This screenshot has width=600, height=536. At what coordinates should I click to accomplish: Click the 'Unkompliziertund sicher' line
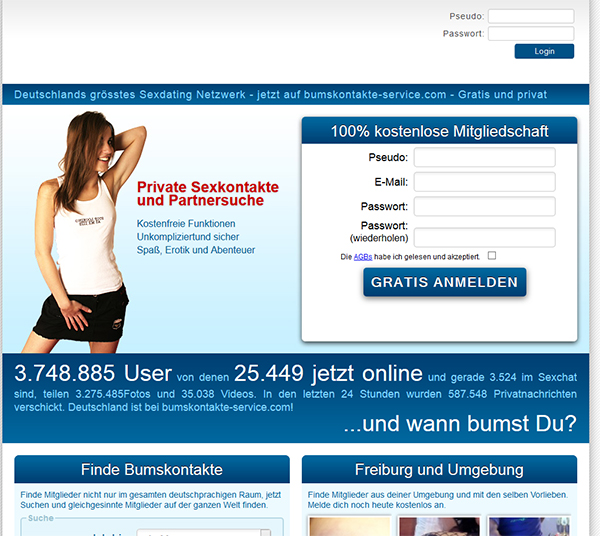(188, 237)
